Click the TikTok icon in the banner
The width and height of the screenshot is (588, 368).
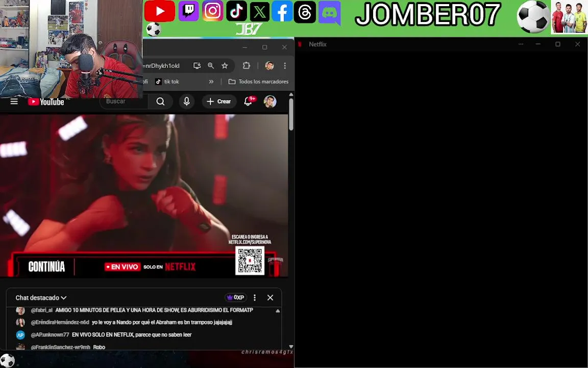click(x=236, y=11)
